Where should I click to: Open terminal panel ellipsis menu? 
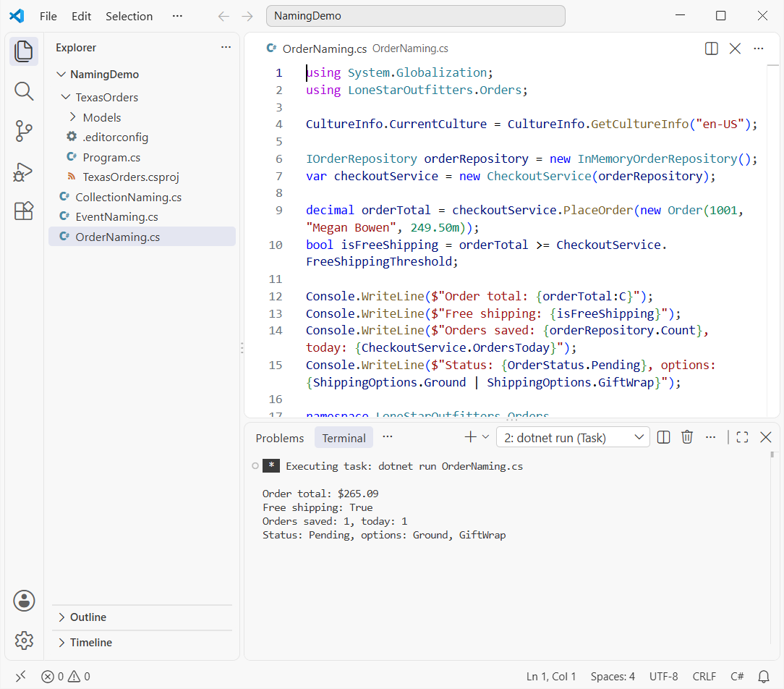pyautogui.click(x=710, y=437)
